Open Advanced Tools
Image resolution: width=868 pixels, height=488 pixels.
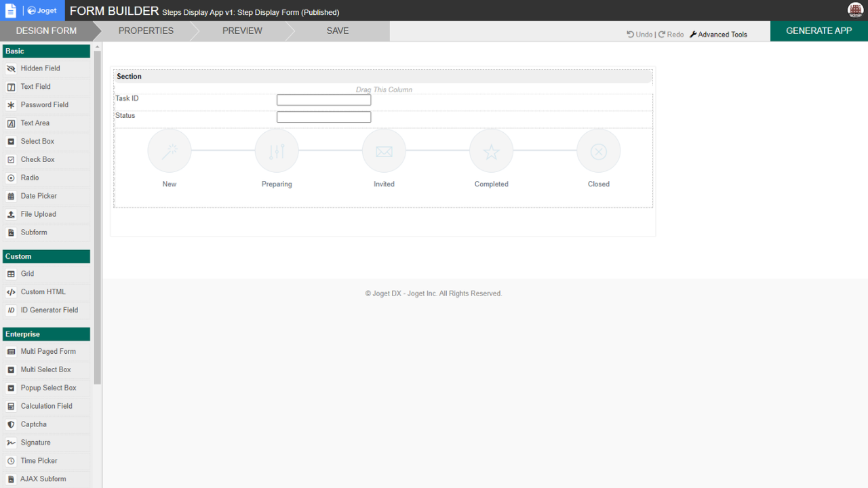719,35
